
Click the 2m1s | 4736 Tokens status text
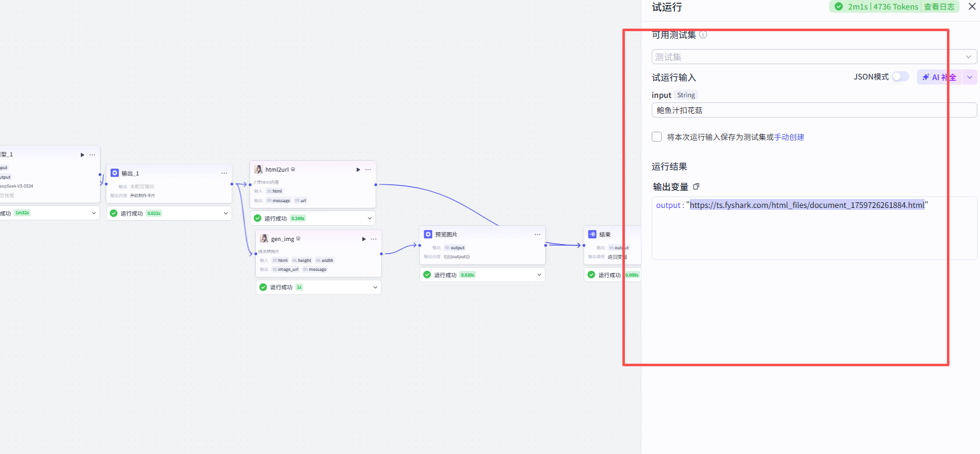tap(883, 7)
